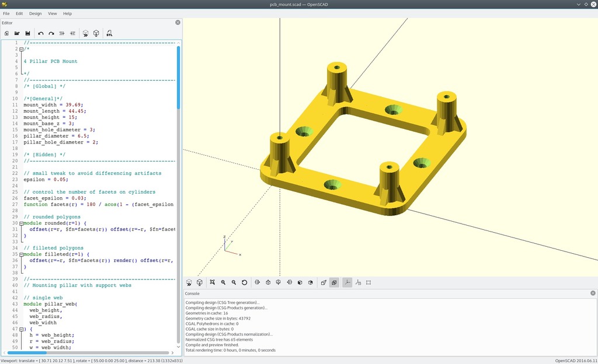Click the code line 'mount_width = 39.69;'
This screenshot has height=364, width=598.
point(53,105)
